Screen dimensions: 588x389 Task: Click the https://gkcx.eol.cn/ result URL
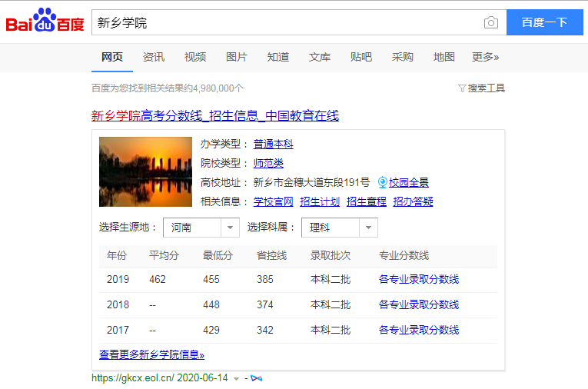(x=133, y=378)
